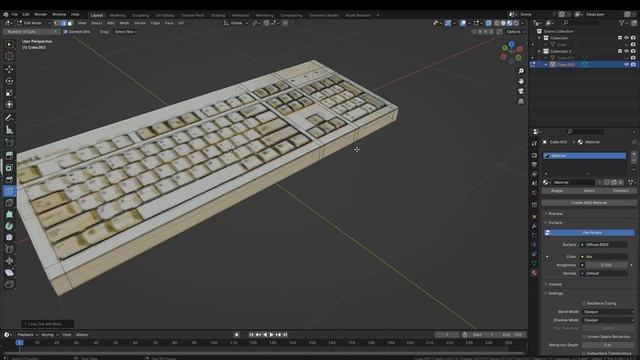Click the play animation button
640x360 pixels.
click(271, 335)
